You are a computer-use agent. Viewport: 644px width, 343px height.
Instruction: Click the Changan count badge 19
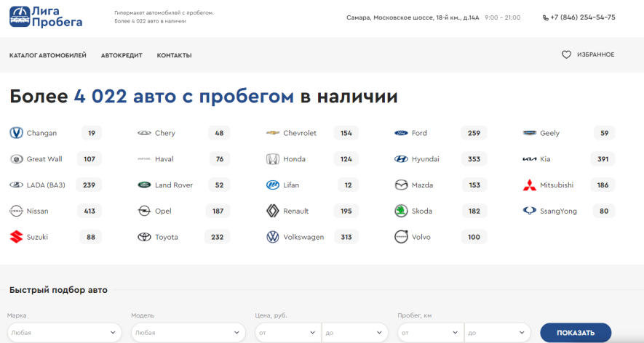point(92,133)
